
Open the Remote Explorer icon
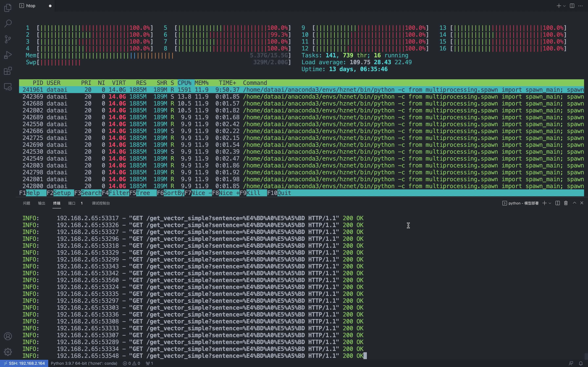[x=8, y=87]
